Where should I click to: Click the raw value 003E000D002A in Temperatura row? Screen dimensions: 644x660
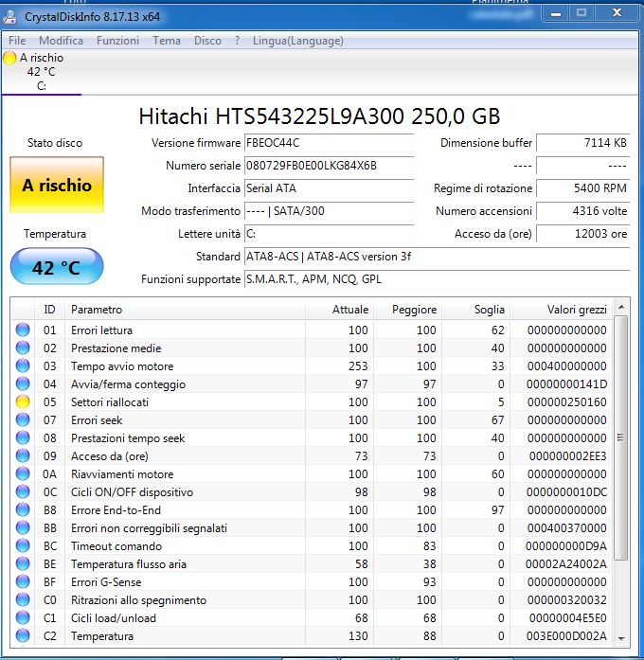click(x=566, y=636)
